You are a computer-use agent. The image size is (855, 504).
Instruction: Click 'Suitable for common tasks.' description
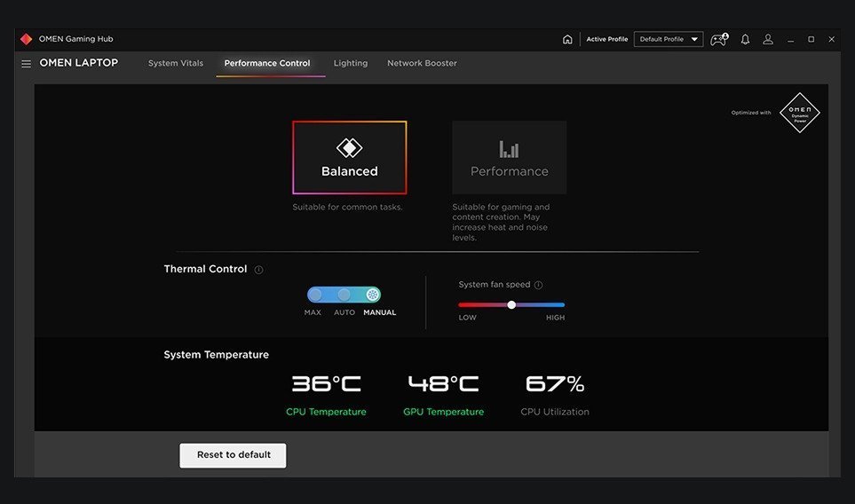pos(347,207)
